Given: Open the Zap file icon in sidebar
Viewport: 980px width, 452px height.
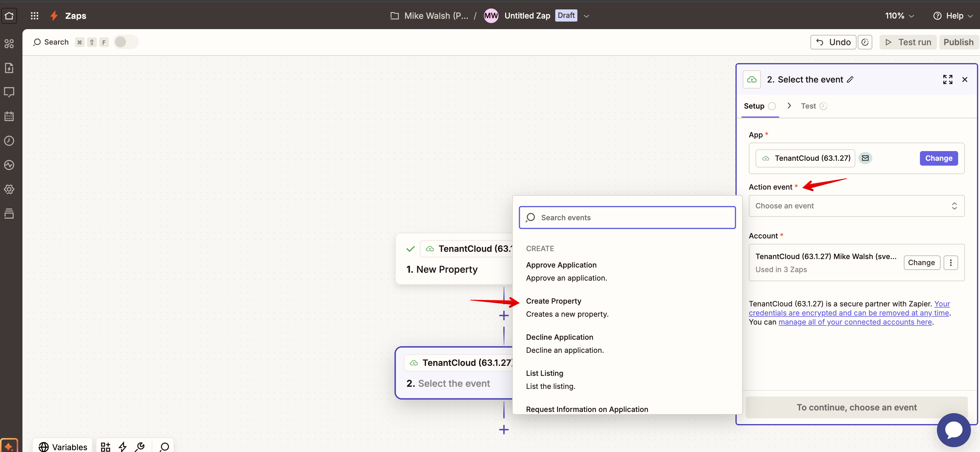Looking at the screenshot, I should click(x=9, y=68).
